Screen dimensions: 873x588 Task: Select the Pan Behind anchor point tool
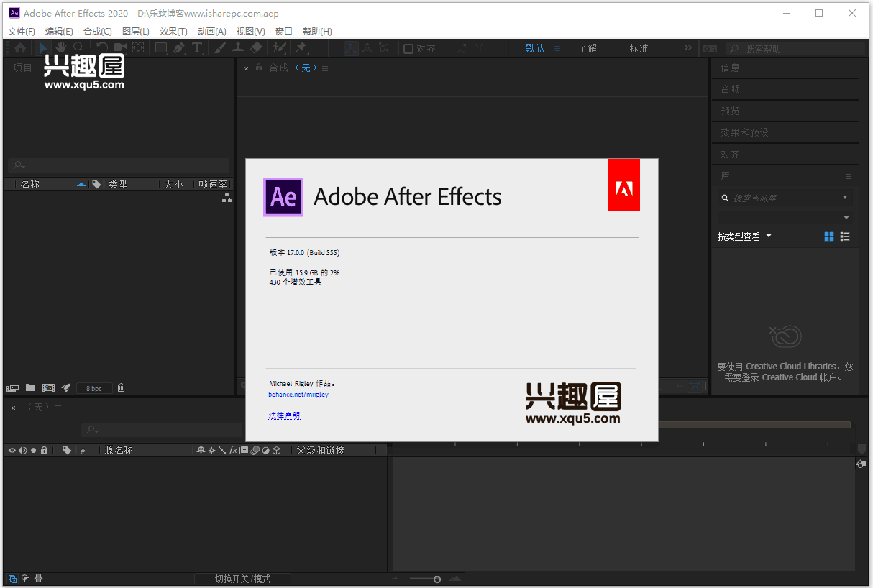click(x=138, y=48)
